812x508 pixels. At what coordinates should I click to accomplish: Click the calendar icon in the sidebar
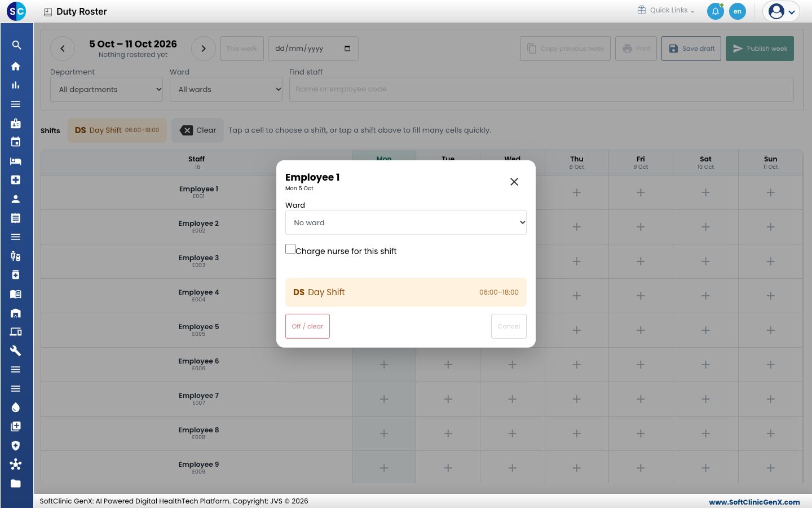16,142
